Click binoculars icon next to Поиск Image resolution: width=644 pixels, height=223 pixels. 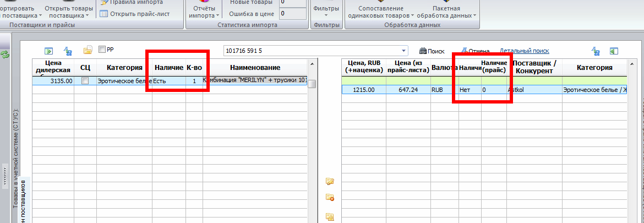423,51
